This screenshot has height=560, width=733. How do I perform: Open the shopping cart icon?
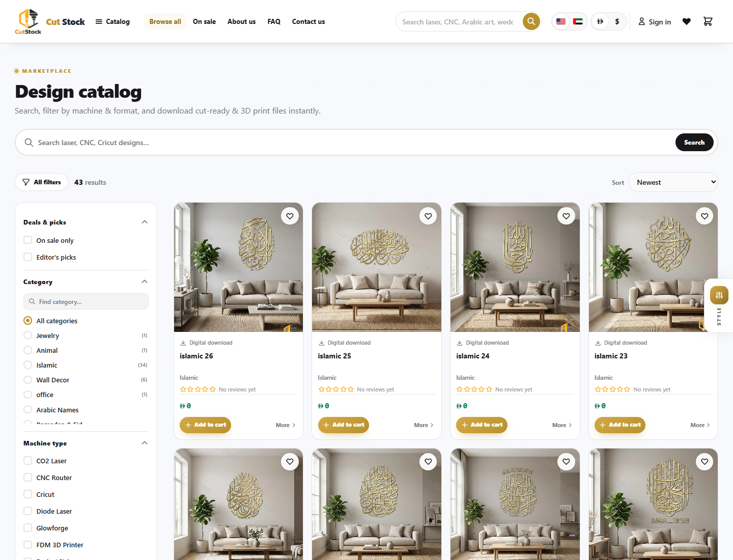pos(708,21)
